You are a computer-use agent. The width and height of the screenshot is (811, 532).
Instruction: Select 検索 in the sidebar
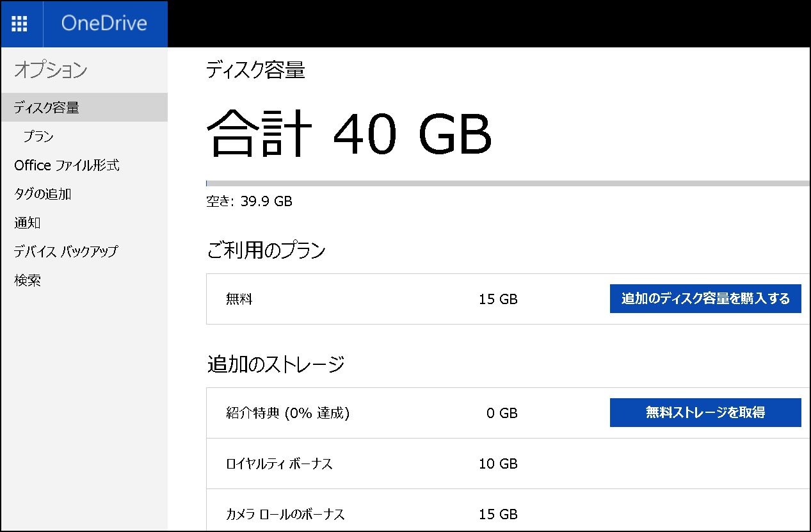coord(28,280)
